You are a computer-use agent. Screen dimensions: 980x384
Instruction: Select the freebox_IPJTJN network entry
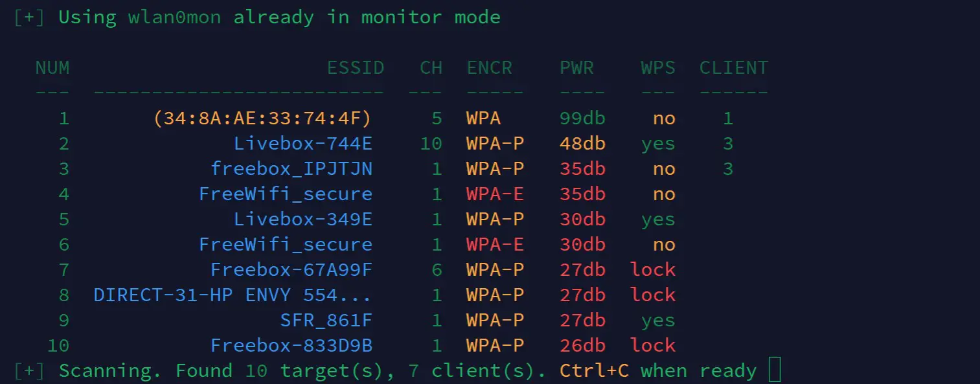[291, 169]
